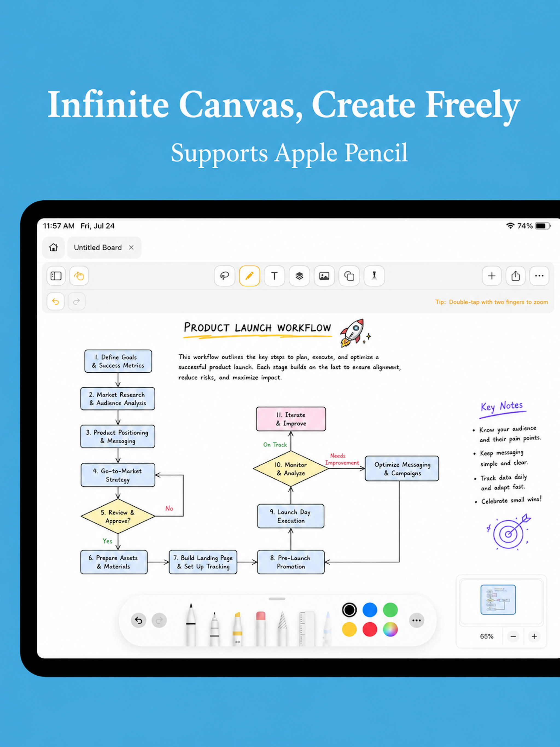
Task: Toggle the finger touch drawing mode
Action: point(79,276)
